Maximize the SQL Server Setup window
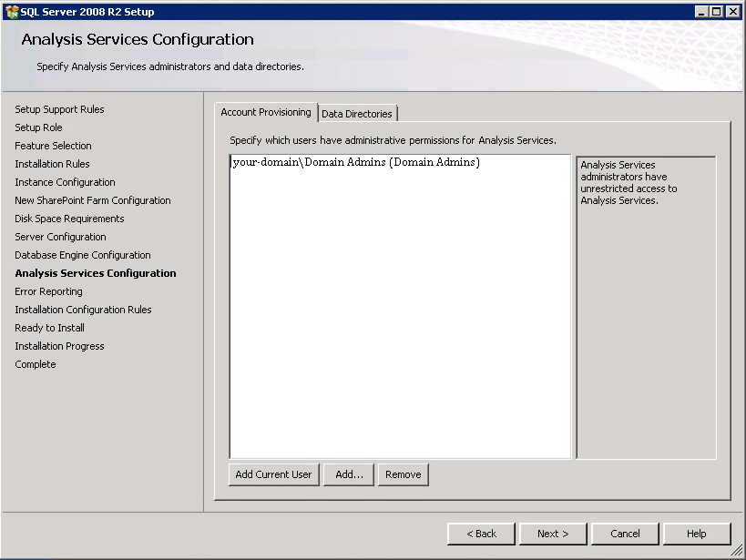746x560 pixels. [x=717, y=12]
